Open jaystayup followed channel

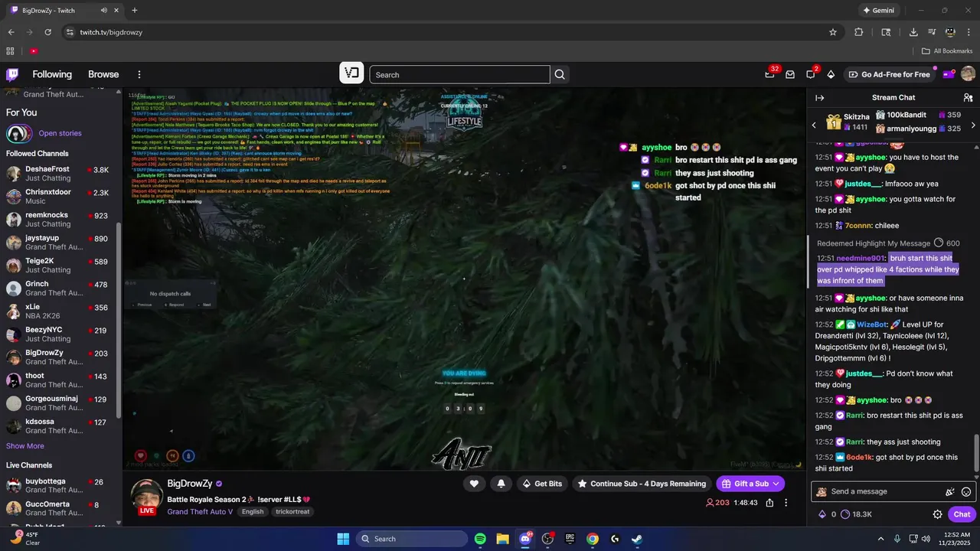[60, 243]
